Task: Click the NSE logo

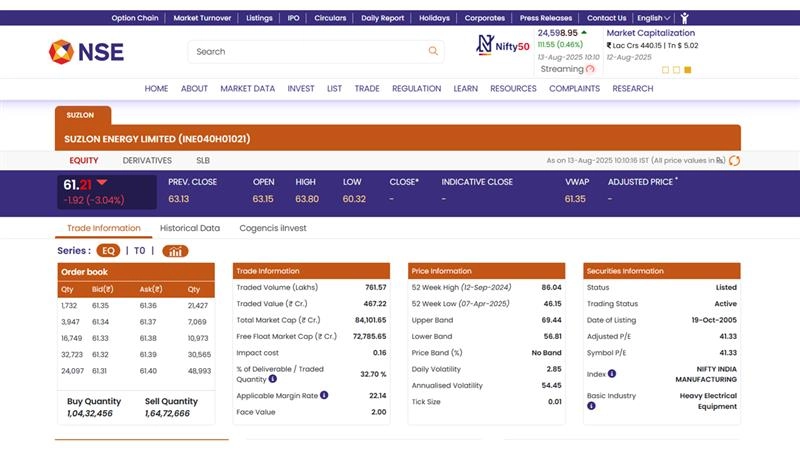Action: pyautogui.click(x=87, y=51)
